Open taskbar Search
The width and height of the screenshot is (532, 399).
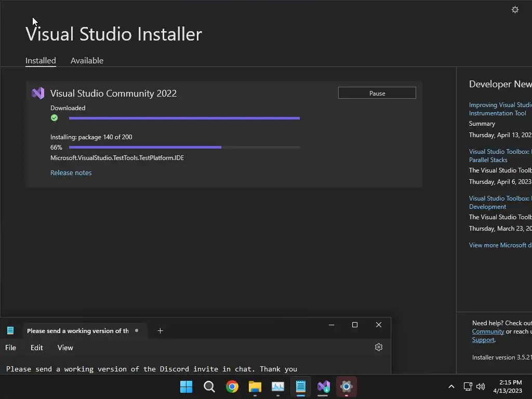[209, 387]
